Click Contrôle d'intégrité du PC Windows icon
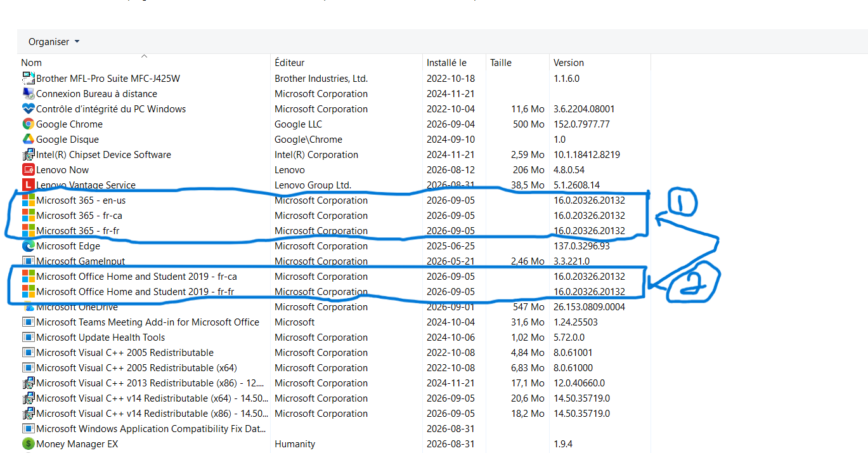This screenshot has width=868, height=453. tap(28, 109)
